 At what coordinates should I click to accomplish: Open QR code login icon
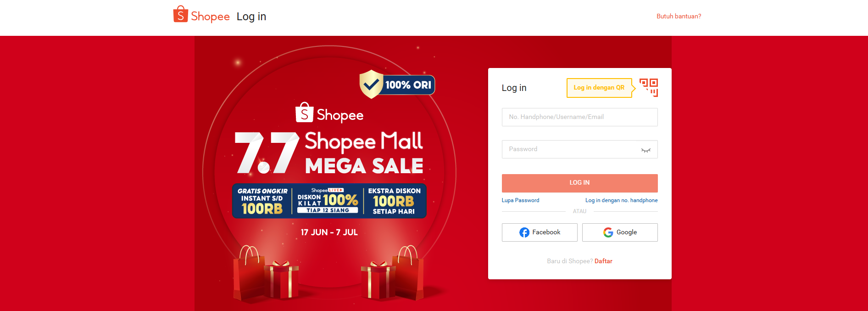649,88
